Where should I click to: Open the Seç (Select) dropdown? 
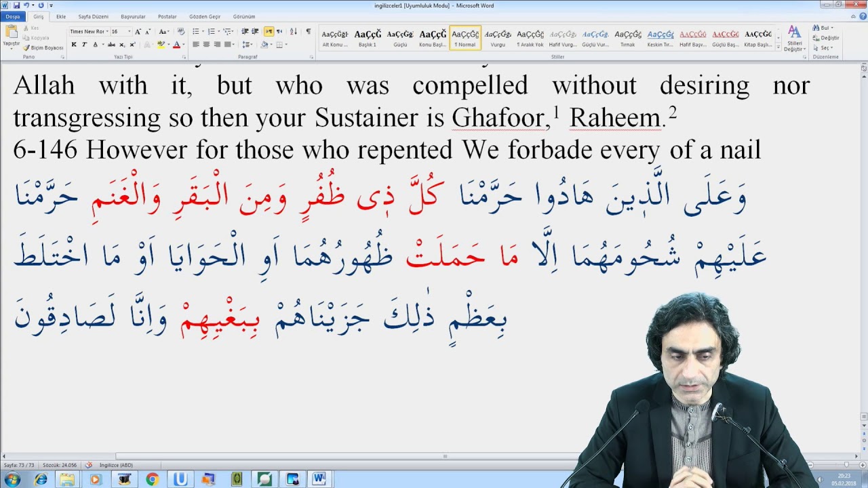point(831,47)
